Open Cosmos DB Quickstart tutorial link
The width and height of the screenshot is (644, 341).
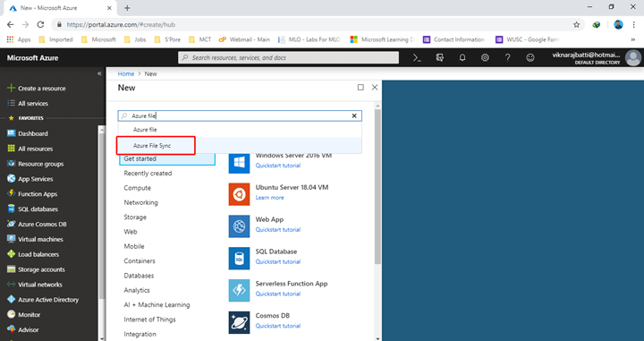[x=278, y=326]
